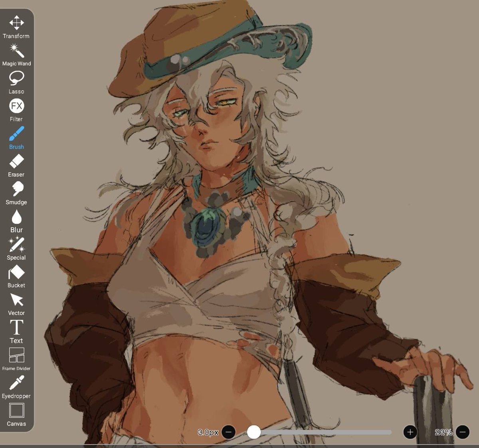Switch to the Eraser tool
This screenshot has height=448, width=479.
click(x=16, y=166)
